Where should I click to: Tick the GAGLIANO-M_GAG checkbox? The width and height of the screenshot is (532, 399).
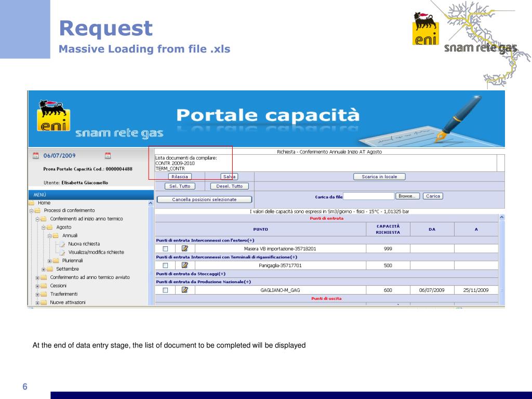pos(165,290)
